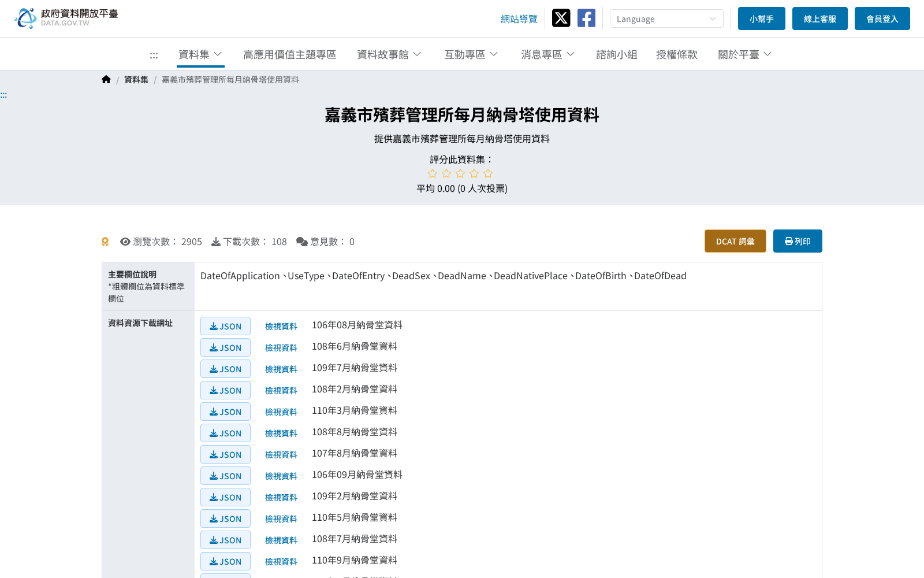Click the accesskey dots icon before 資料集
The height and width of the screenshot is (578, 924).
(x=154, y=55)
